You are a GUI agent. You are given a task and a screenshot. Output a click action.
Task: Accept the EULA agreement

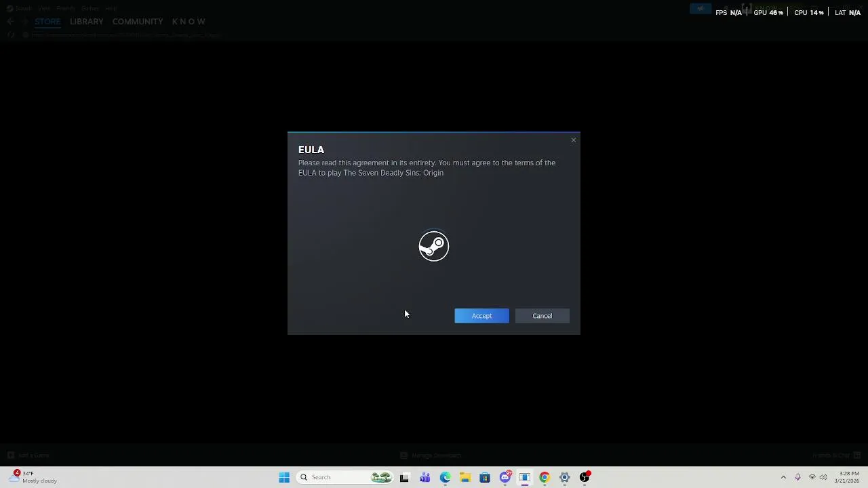point(481,316)
